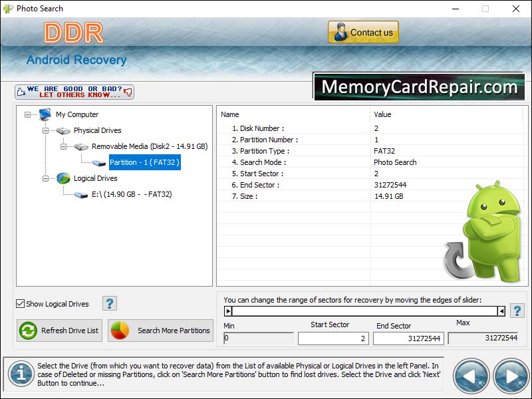Click the information icon in the hint bar
This screenshot has height=399, width=532.
[x=21, y=374]
